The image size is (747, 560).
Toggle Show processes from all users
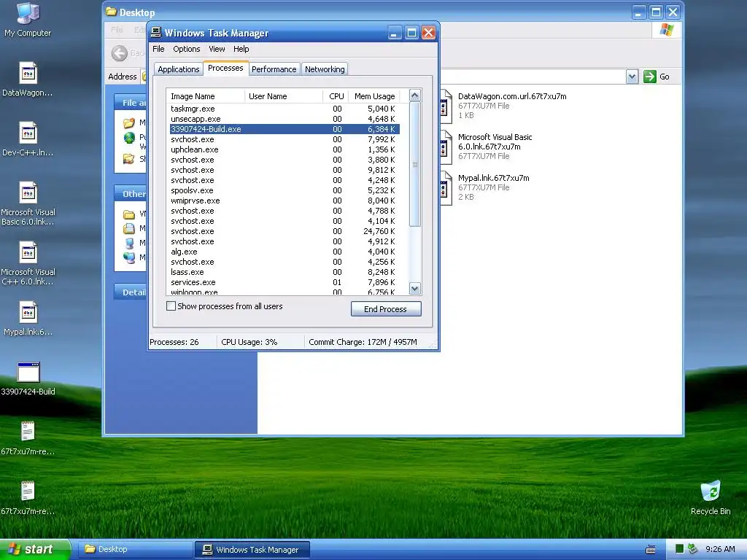coord(171,306)
